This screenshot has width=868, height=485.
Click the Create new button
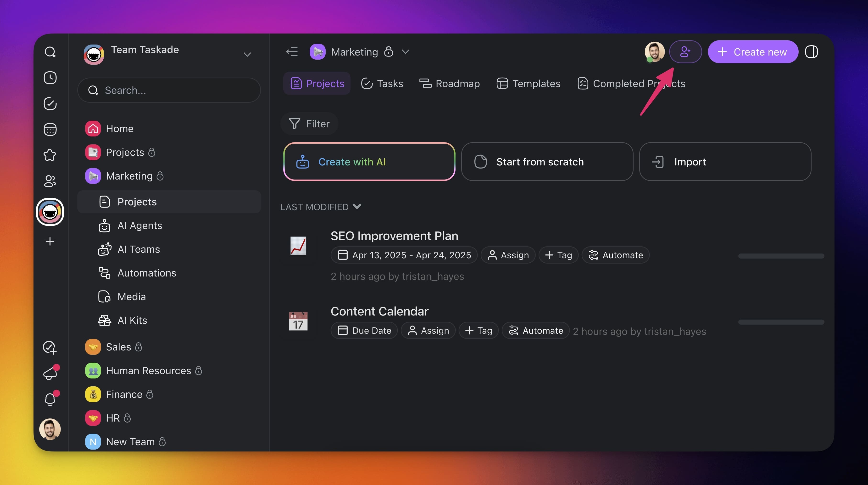pos(753,52)
